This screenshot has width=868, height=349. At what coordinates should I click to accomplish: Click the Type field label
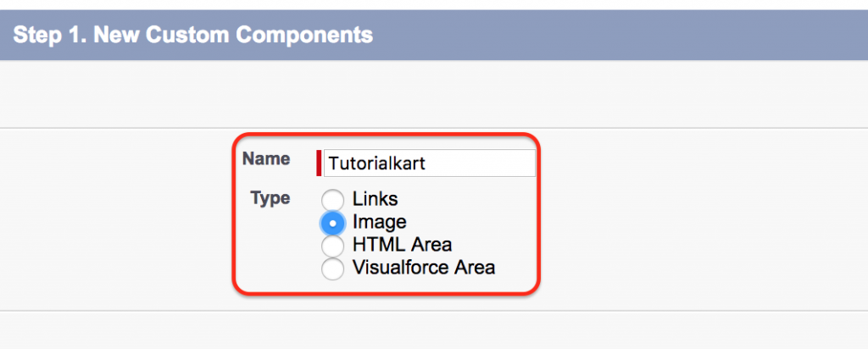point(270,197)
